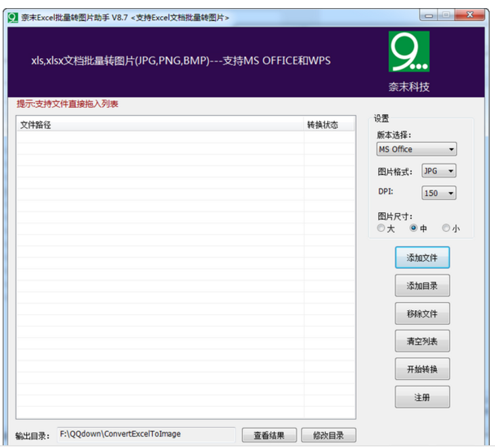Click the 清空列表 button
The image size is (495, 448).
click(x=422, y=341)
